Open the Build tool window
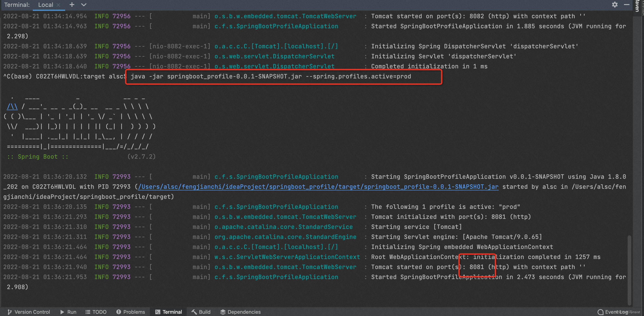This screenshot has height=316, width=644. pyautogui.click(x=201, y=312)
